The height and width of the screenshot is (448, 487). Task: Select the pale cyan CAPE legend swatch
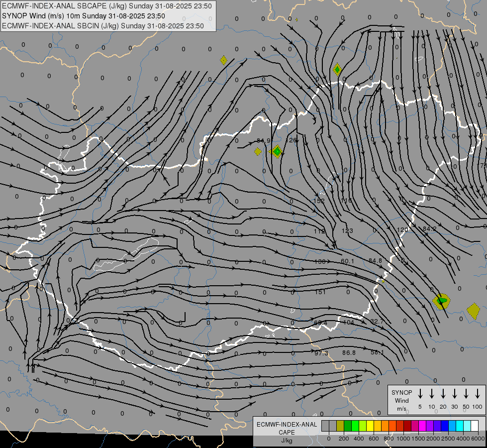pyautogui.click(x=467, y=426)
